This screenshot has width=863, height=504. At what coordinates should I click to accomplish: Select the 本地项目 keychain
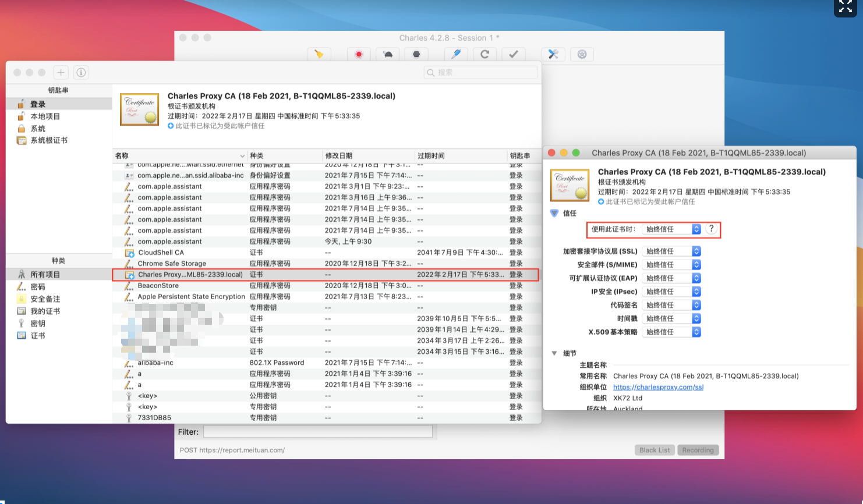[x=59, y=116]
